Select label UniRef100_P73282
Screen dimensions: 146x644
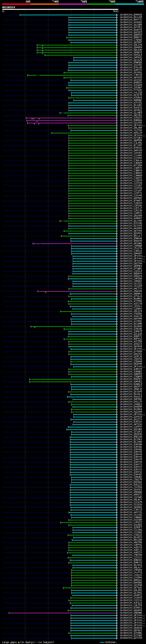131,90
